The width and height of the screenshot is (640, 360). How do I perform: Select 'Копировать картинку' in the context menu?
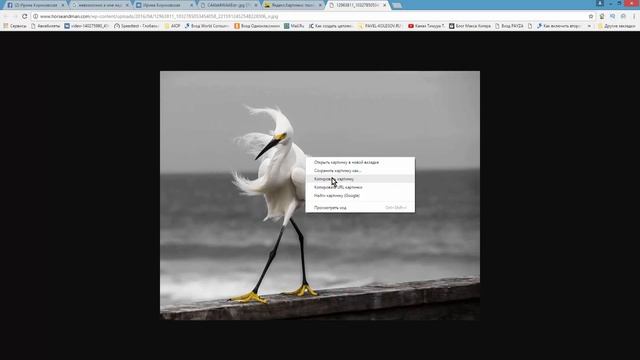click(x=360, y=179)
